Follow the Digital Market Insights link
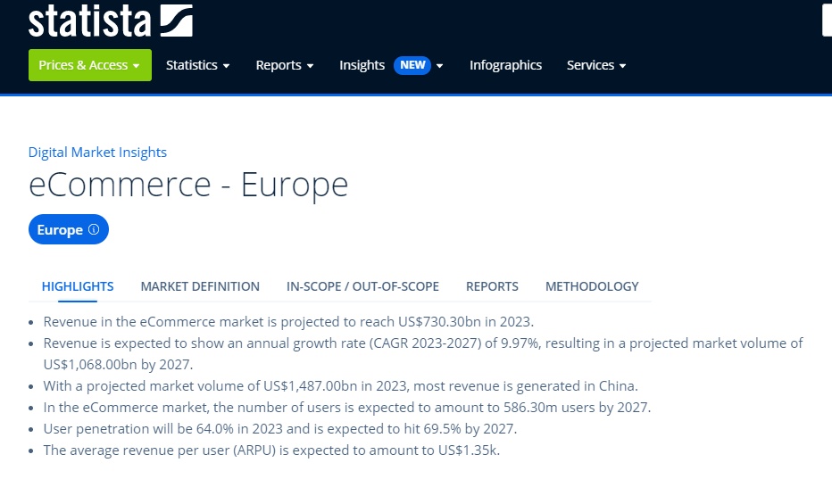 97,153
